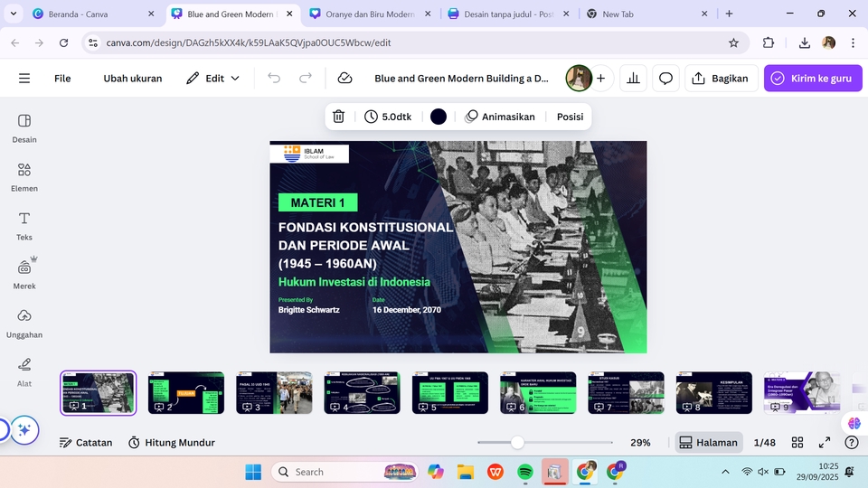Image resolution: width=868 pixels, height=488 pixels.
Task: Open the Canva AI sparkle assistant
Action: [24, 430]
